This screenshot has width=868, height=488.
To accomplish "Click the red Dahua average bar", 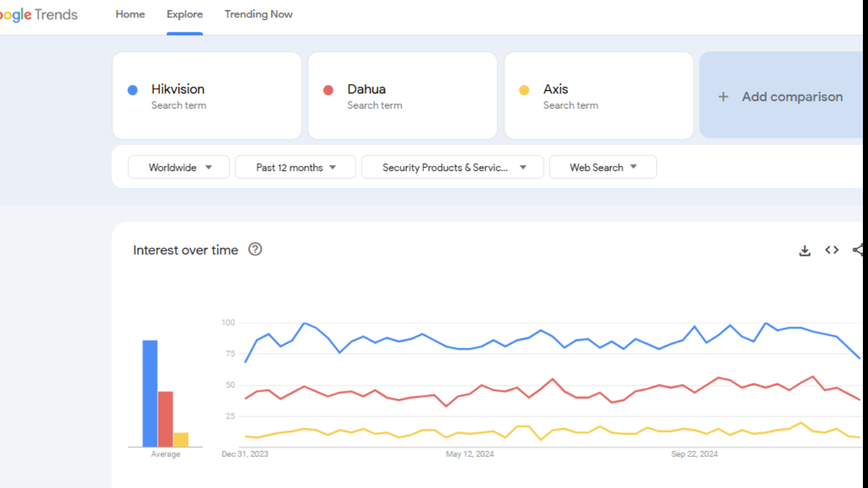I will coord(165,419).
